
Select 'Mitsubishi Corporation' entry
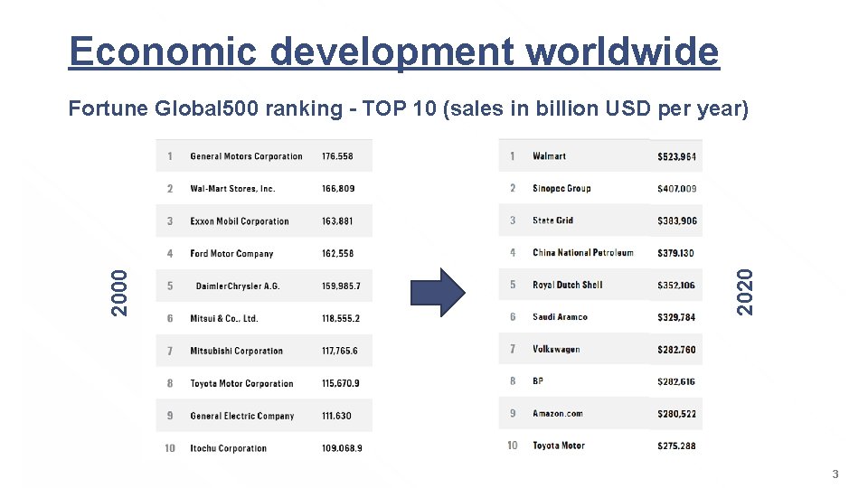click(236, 351)
